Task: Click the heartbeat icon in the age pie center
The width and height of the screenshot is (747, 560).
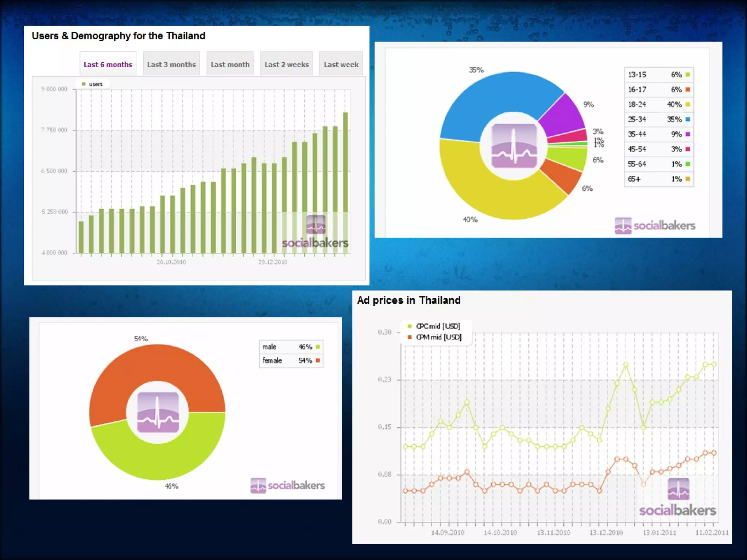Action: pos(514,146)
